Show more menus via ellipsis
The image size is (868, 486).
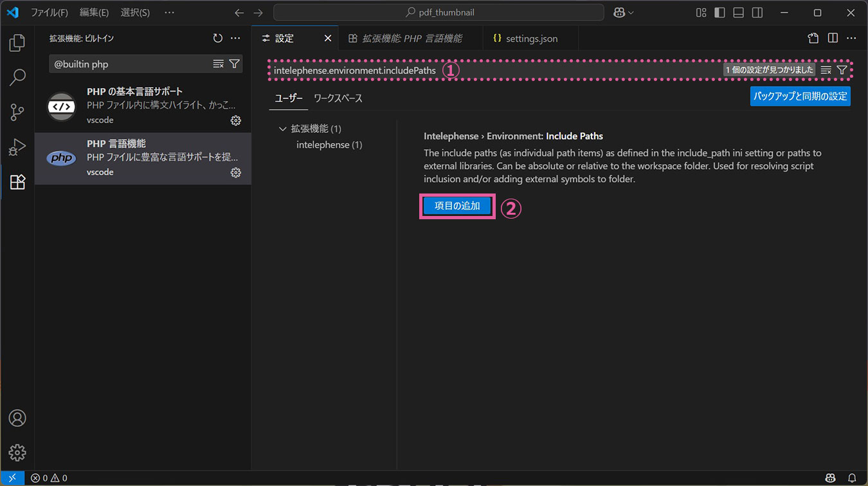[169, 12]
